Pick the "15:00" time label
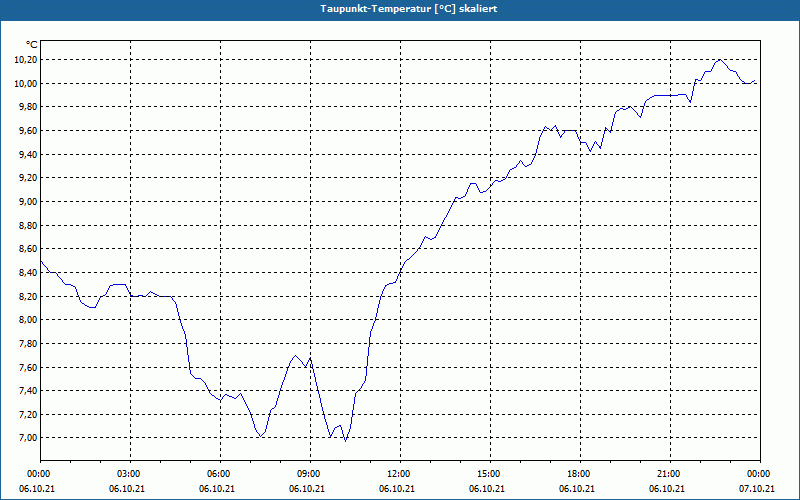Image resolution: width=800 pixels, height=500 pixels. 487,473
